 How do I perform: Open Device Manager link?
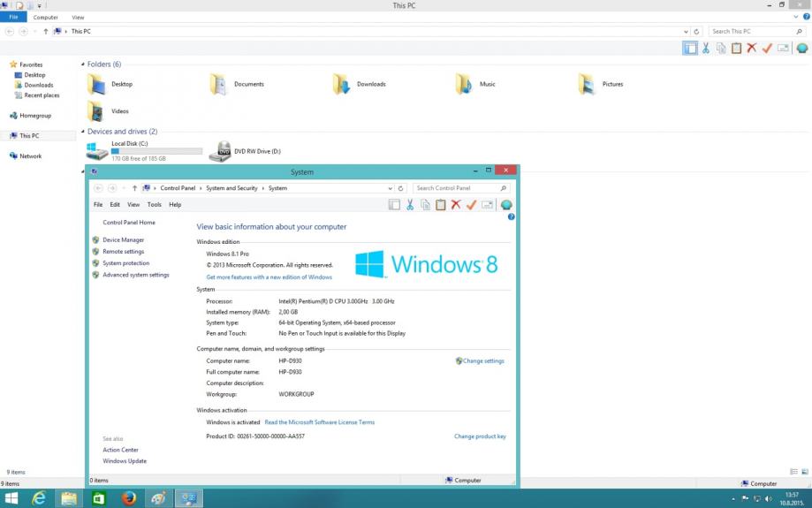point(123,240)
